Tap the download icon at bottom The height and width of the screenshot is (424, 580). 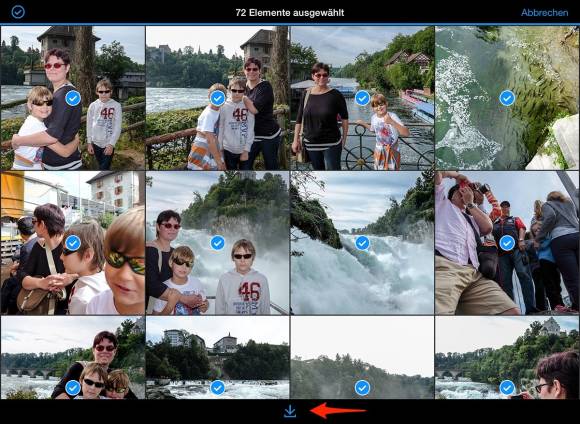pos(290,411)
